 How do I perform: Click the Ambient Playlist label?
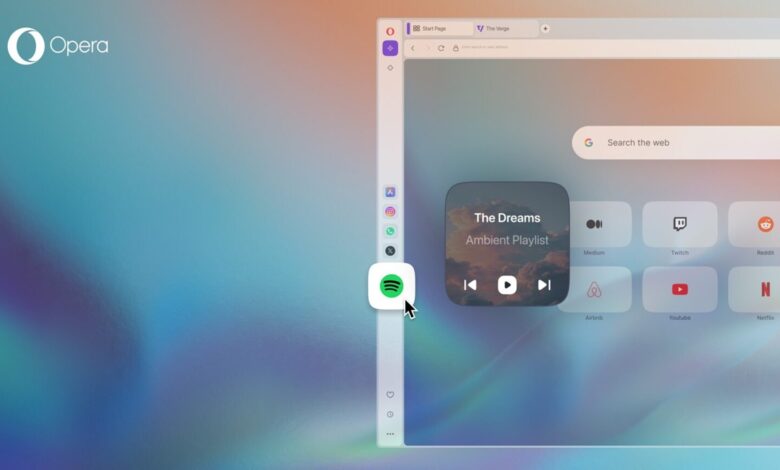pos(507,240)
